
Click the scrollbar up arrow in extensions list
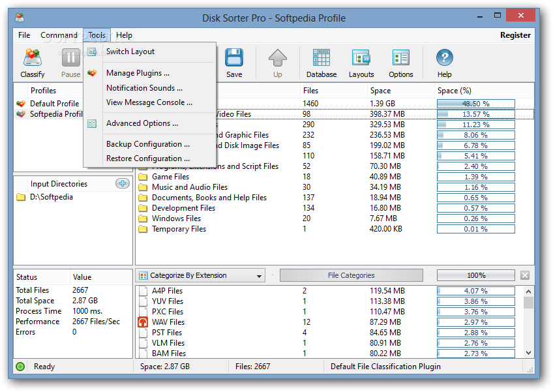click(x=528, y=292)
